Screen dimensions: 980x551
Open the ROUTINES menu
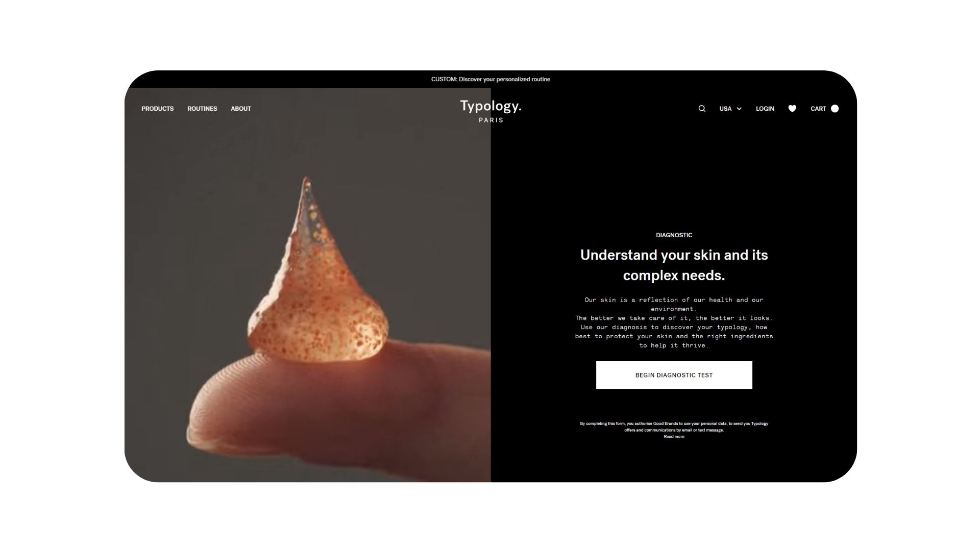(x=202, y=109)
